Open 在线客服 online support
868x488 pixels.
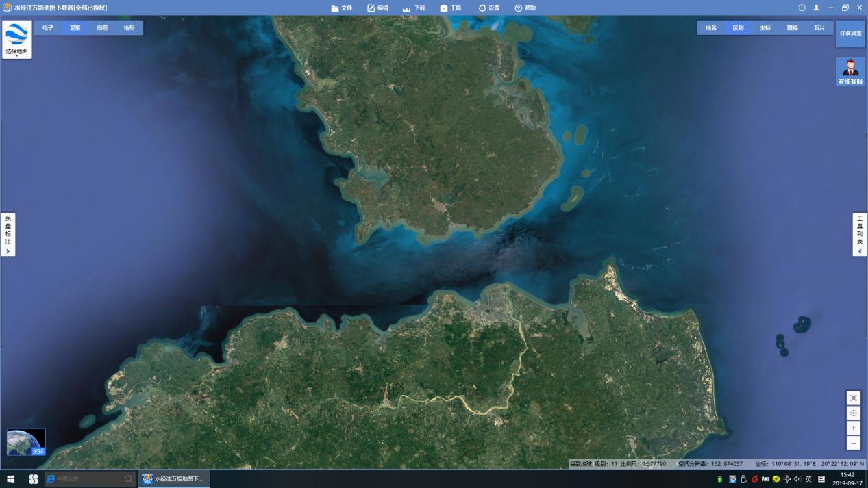coord(850,72)
